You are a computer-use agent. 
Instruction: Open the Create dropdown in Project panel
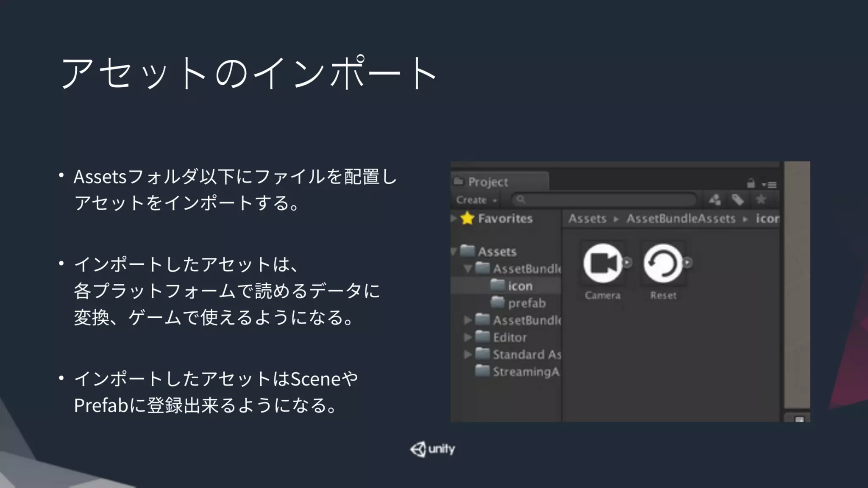coord(476,200)
